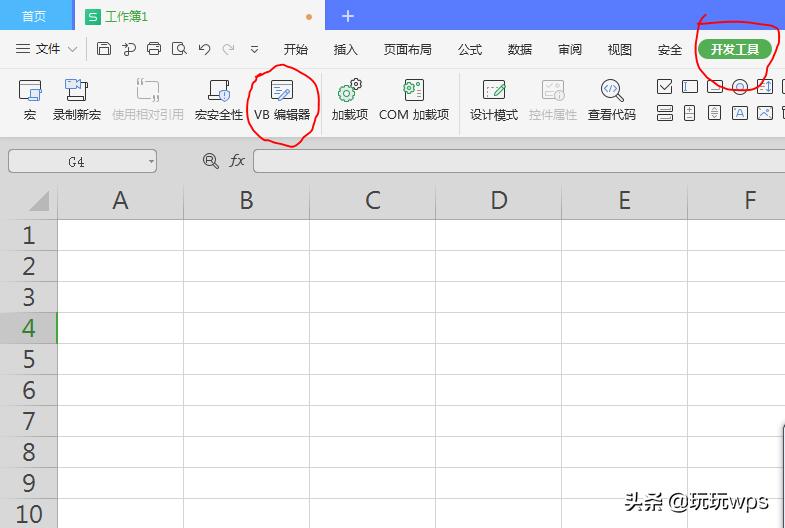Switch to the 视图 tab
The width and height of the screenshot is (785, 528).
[620, 49]
